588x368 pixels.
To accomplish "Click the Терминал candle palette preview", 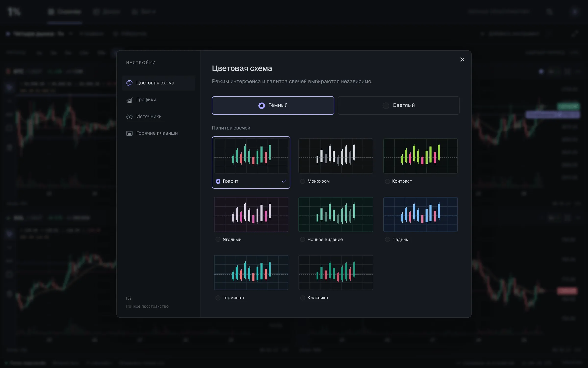I will (251, 273).
